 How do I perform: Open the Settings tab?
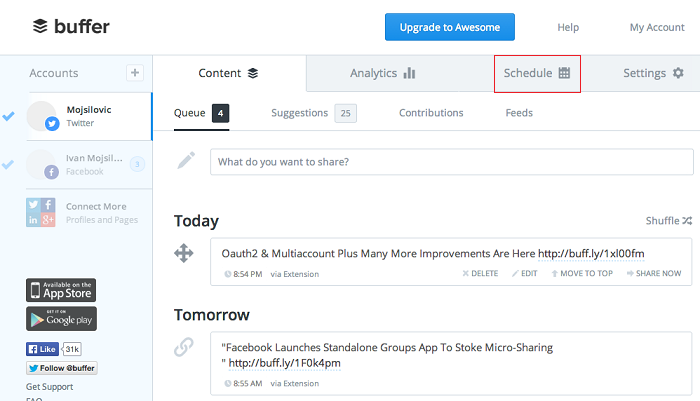pos(653,73)
